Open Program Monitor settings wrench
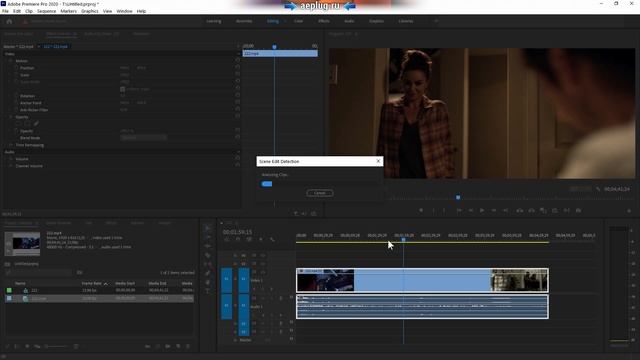 598,189
